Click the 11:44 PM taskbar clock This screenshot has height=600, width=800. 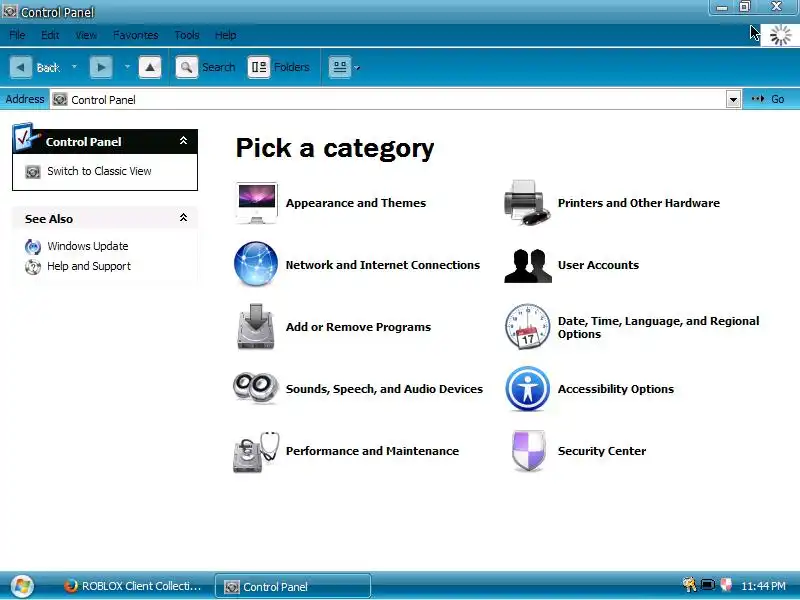[x=763, y=586]
